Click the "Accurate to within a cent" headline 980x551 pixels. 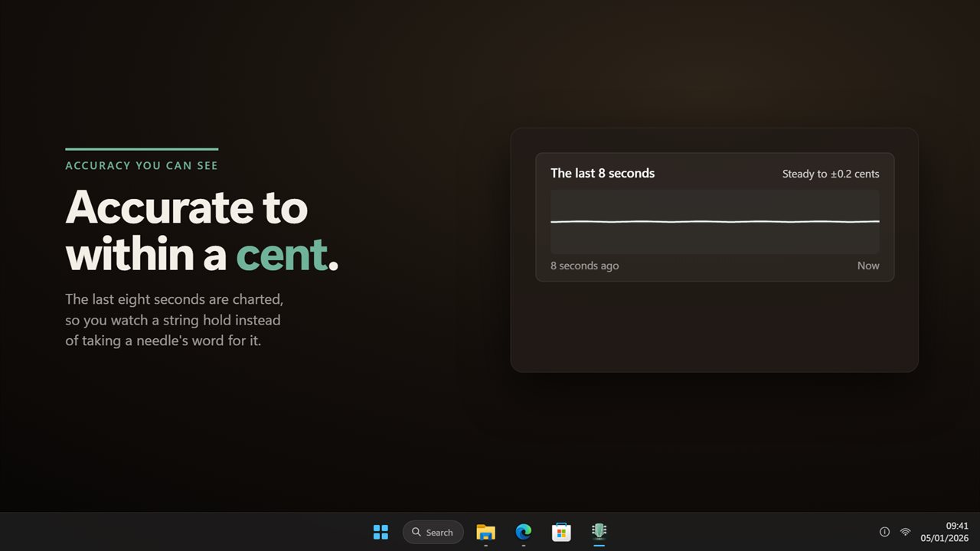coord(202,231)
